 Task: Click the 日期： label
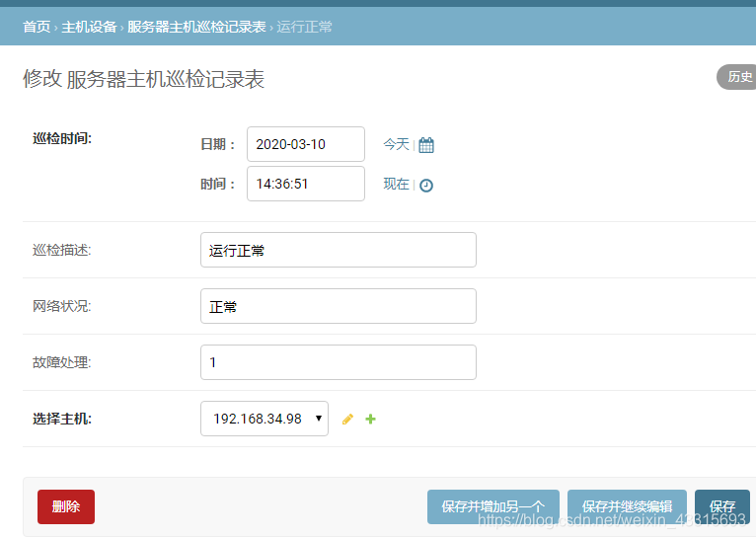point(218,144)
